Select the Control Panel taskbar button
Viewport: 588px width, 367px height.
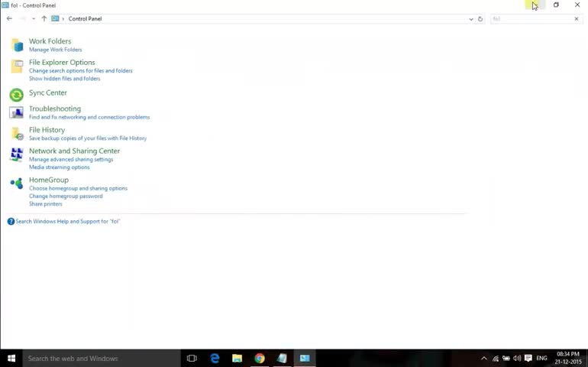point(305,359)
